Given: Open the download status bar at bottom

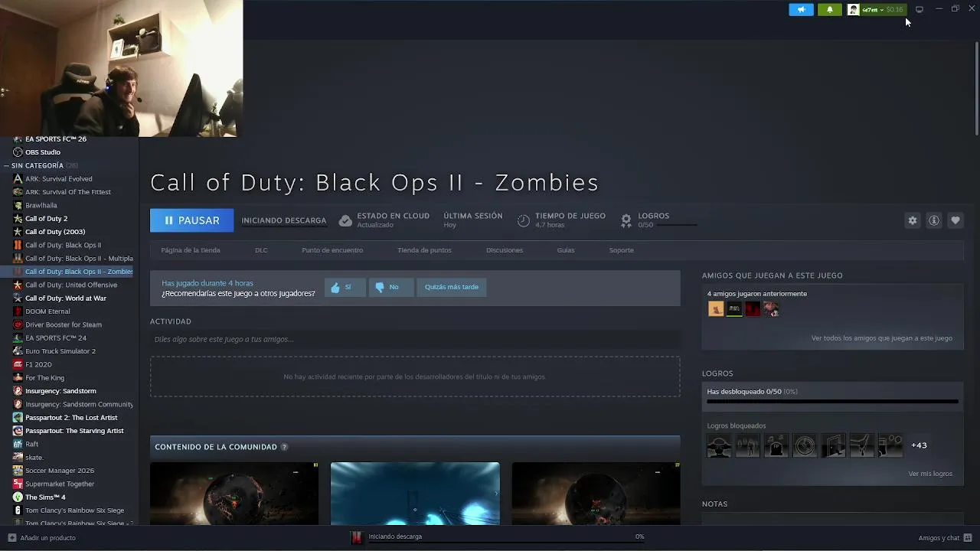Looking at the screenshot, I should 498,537.
